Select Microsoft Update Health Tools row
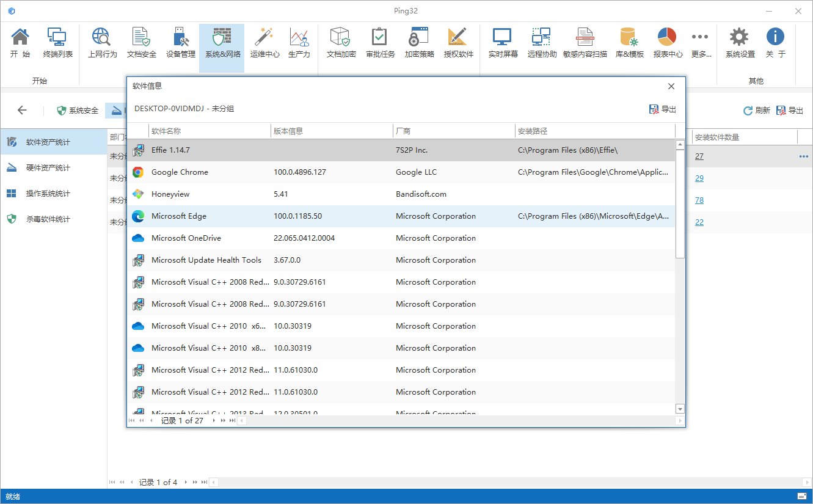 click(x=401, y=260)
